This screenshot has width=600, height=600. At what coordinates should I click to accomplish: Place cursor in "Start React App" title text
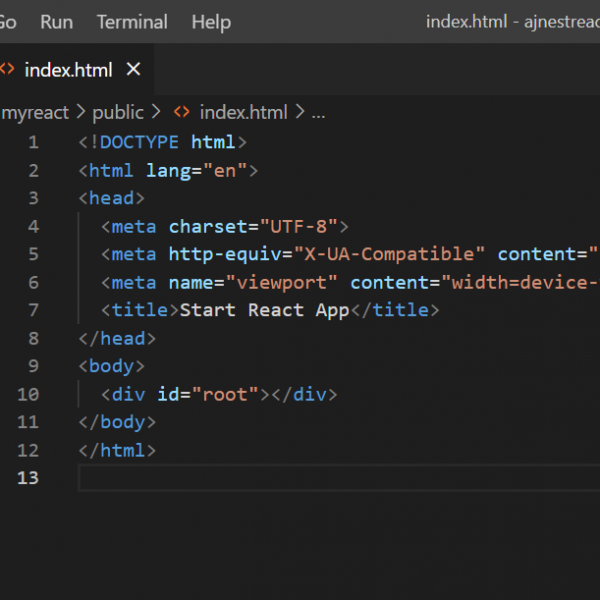coord(264,310)
